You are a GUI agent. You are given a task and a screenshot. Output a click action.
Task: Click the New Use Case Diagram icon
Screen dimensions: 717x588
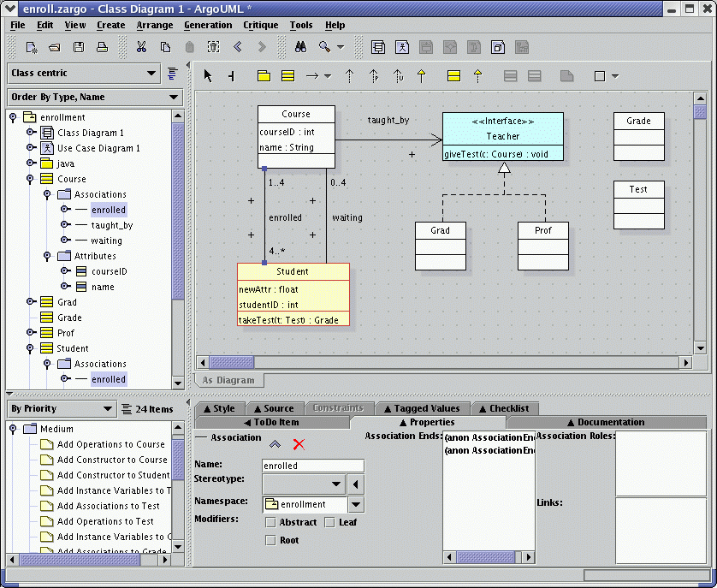402,47
